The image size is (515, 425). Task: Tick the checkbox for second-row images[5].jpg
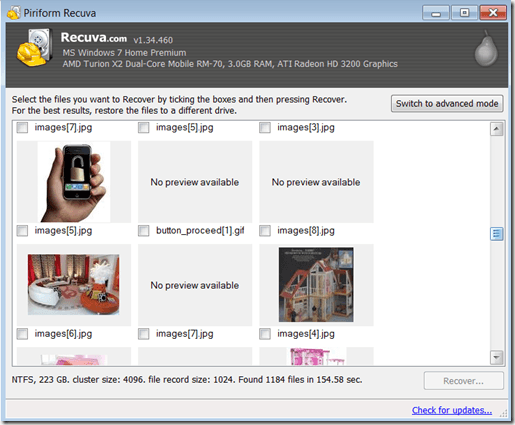[22, 231]
